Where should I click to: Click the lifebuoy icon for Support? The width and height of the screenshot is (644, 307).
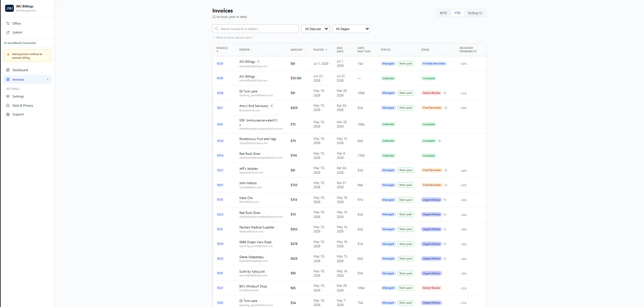[x=8, y=114]
